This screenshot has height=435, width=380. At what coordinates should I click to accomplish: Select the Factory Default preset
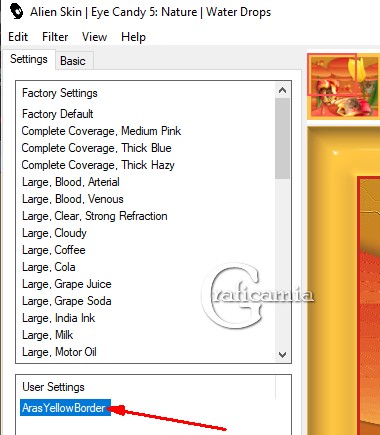(x=58, y=114)
